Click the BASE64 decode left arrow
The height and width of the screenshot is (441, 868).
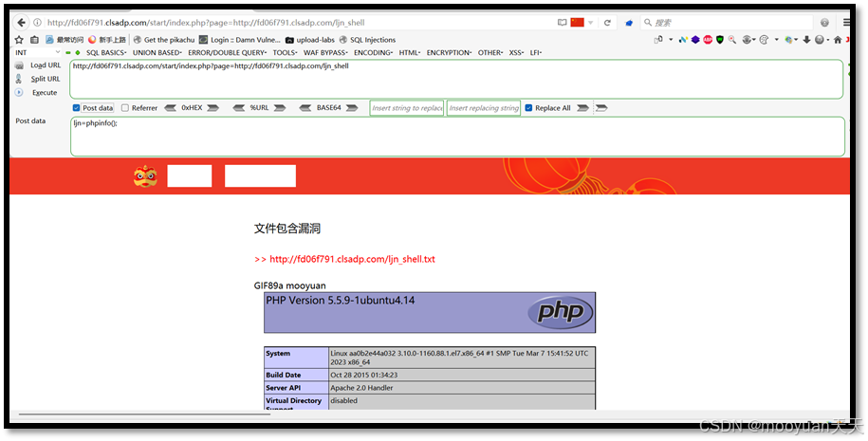305,108
